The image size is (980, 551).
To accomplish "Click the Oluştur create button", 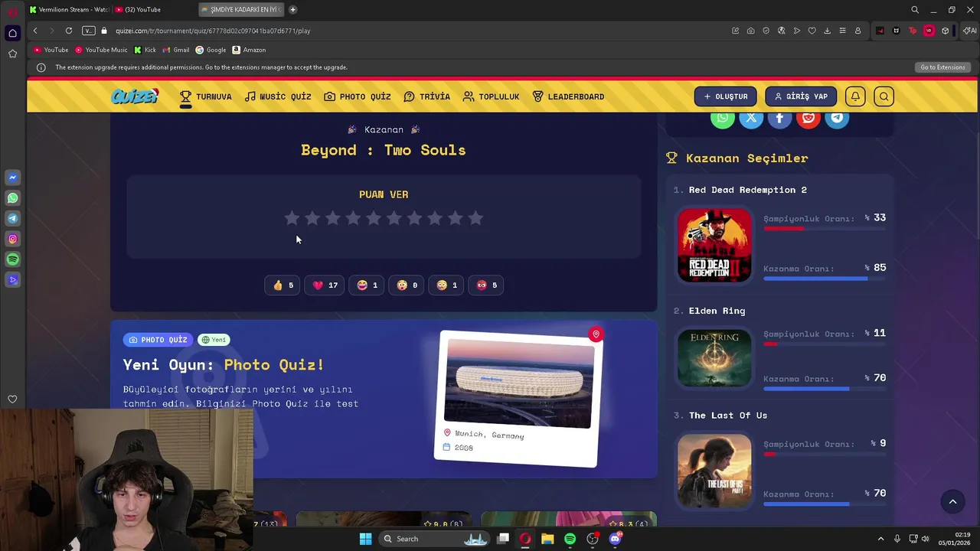I will point(725,96).
